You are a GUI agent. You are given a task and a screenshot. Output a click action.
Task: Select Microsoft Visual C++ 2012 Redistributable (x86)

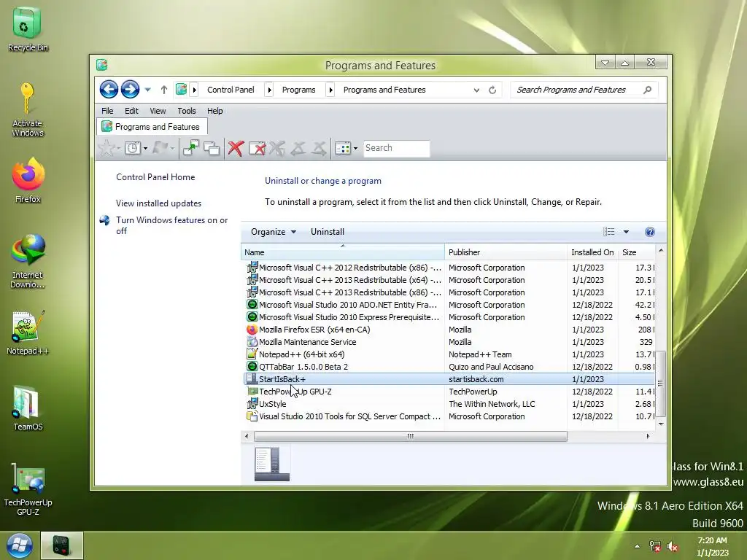[x=449, y=268]
